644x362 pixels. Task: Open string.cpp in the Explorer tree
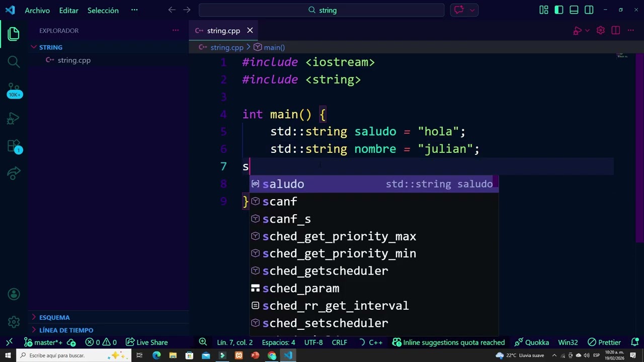click(x=74, y=60)
